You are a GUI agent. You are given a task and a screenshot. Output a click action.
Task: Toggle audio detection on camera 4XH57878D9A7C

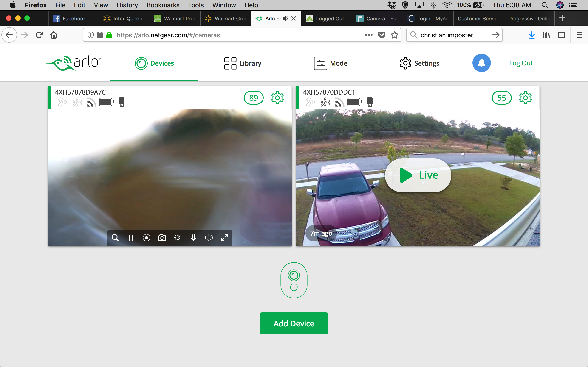coord(62,102)
